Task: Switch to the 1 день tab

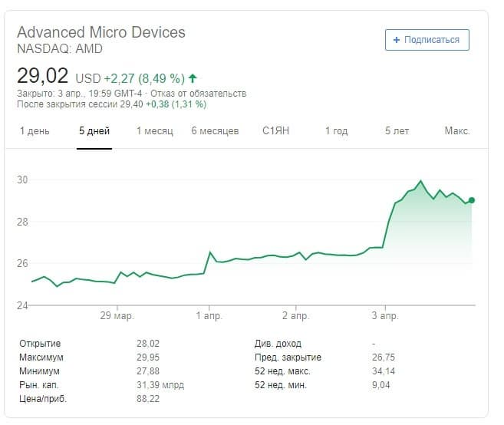Action: tap(35, 131)
